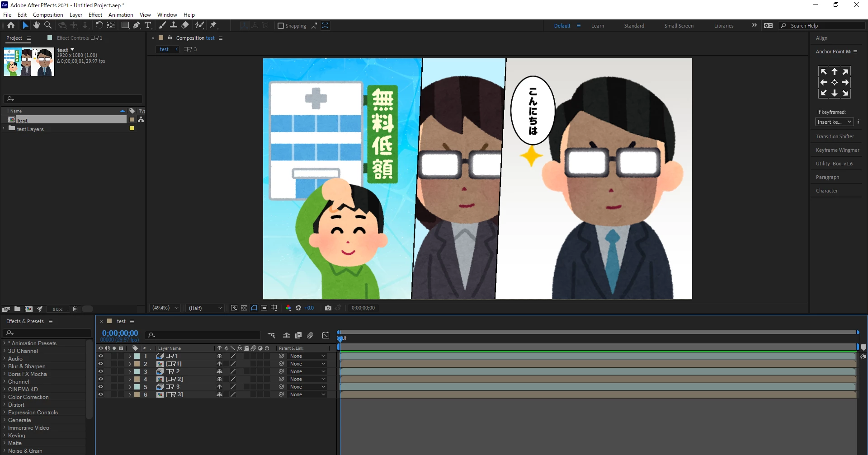Toggle the frame blending switch in timeline

coord(298,335)
